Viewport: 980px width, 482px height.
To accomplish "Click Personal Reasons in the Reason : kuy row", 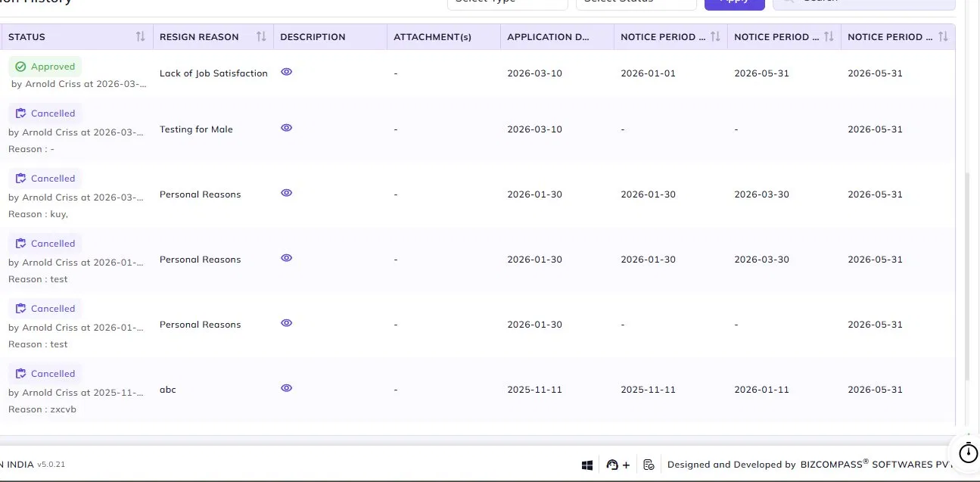I will pos(200,194).
